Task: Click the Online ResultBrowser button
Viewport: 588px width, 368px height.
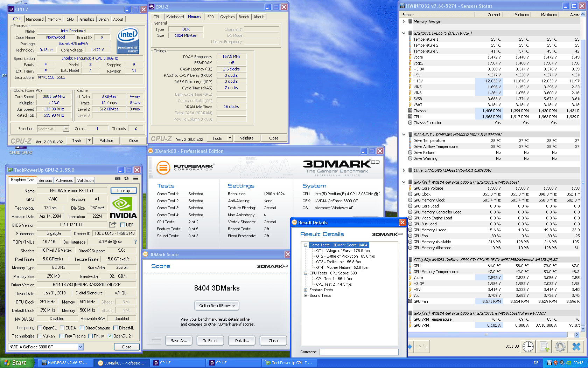Action: 217,306
